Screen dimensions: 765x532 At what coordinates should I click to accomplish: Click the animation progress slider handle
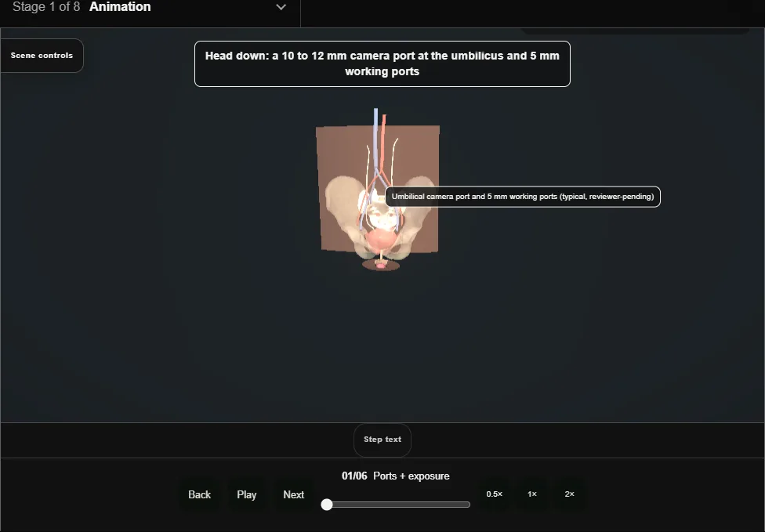pyautogui.click(x=327, y=505)
